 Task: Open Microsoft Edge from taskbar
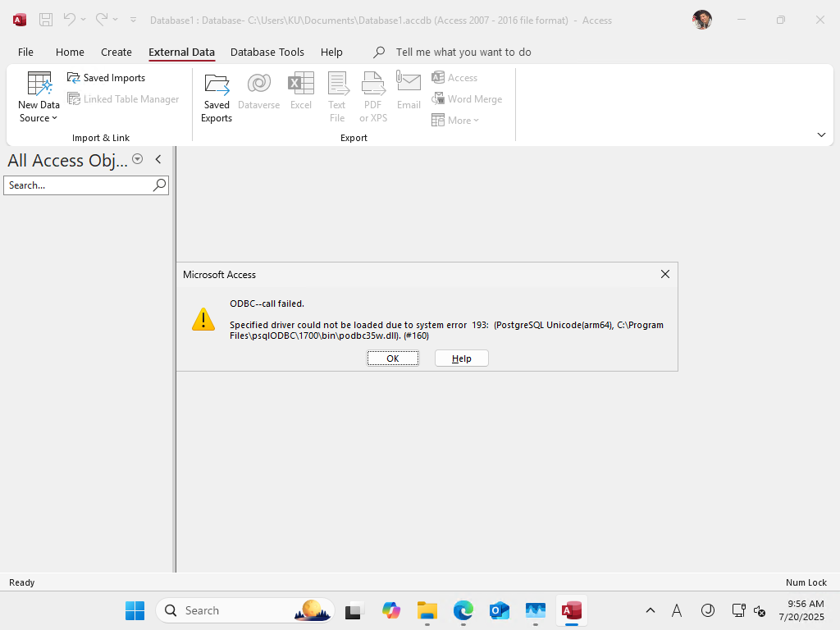pyautogui.click(x=463, y=610)
